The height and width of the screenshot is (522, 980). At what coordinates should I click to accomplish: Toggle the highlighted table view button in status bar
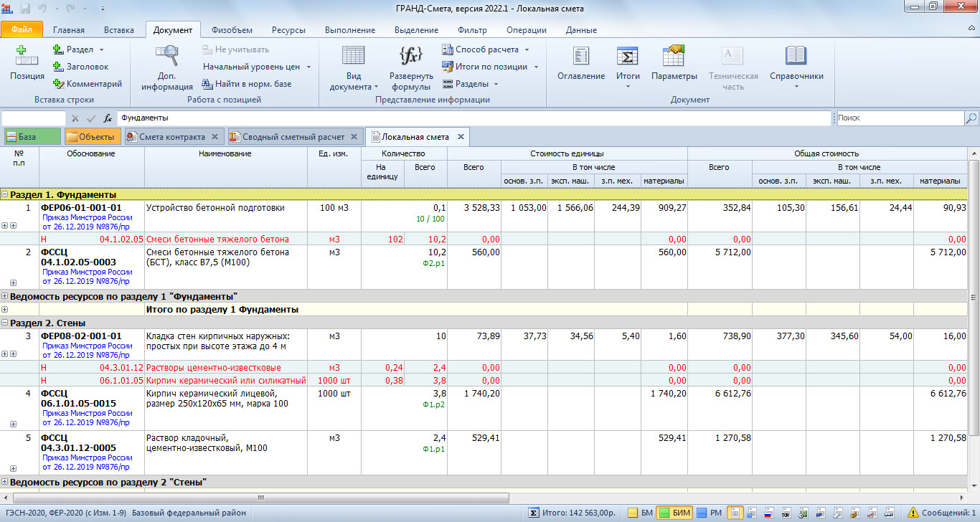tap(735, 513)
